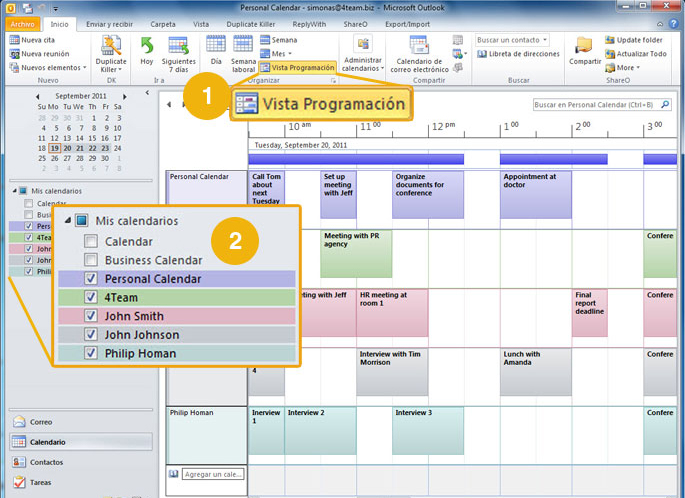Open Interview 3 event
685x498 pixels.
click(x=428, y=431)
